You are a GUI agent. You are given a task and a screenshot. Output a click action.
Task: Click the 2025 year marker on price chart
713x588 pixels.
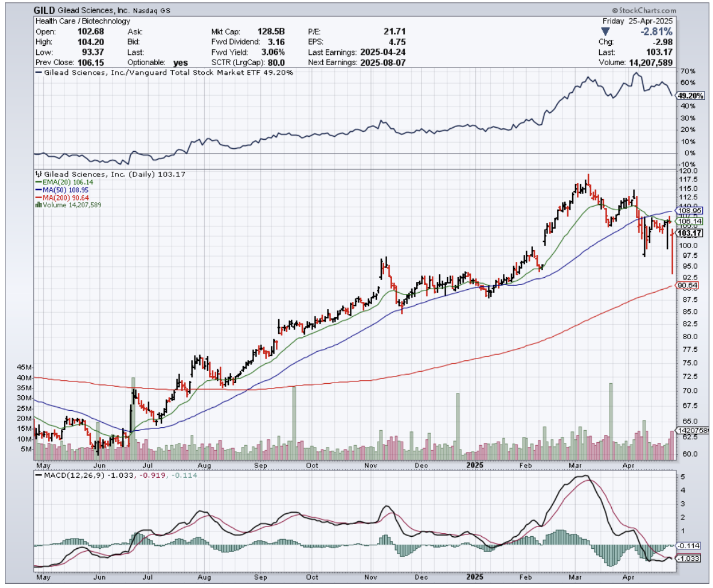[x=476, y=465]
